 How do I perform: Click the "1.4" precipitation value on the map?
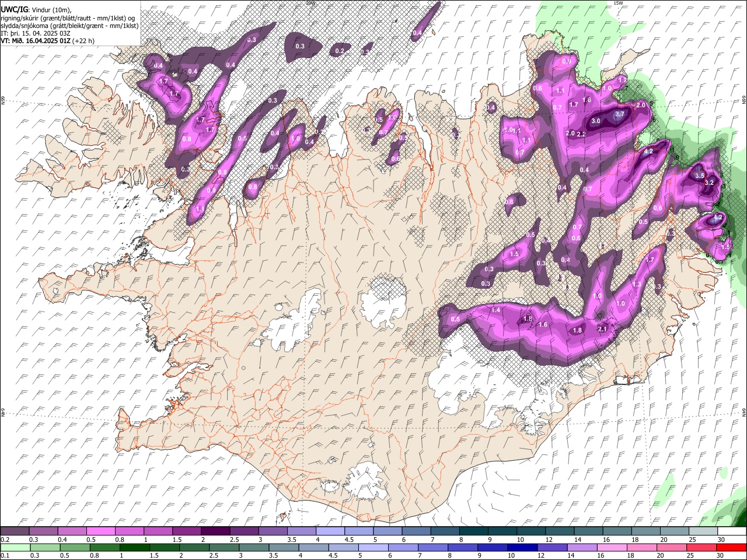coord(496,310)
